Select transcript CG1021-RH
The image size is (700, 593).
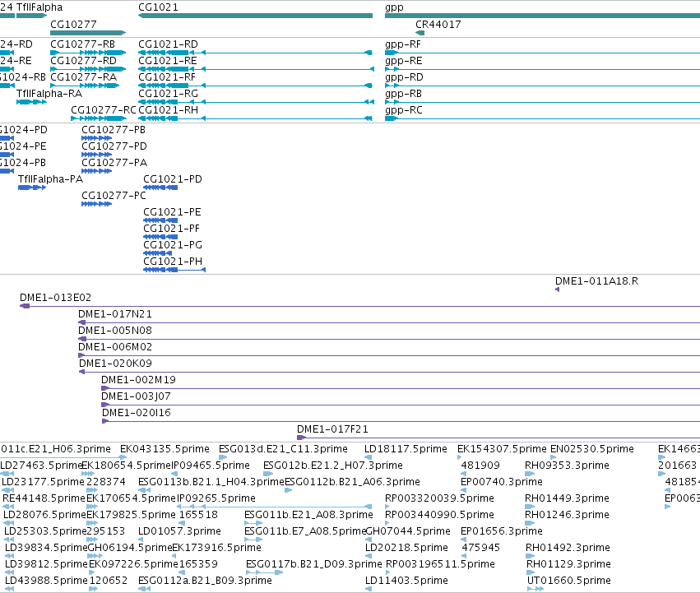pyautogui.click(x=255, y=118)
